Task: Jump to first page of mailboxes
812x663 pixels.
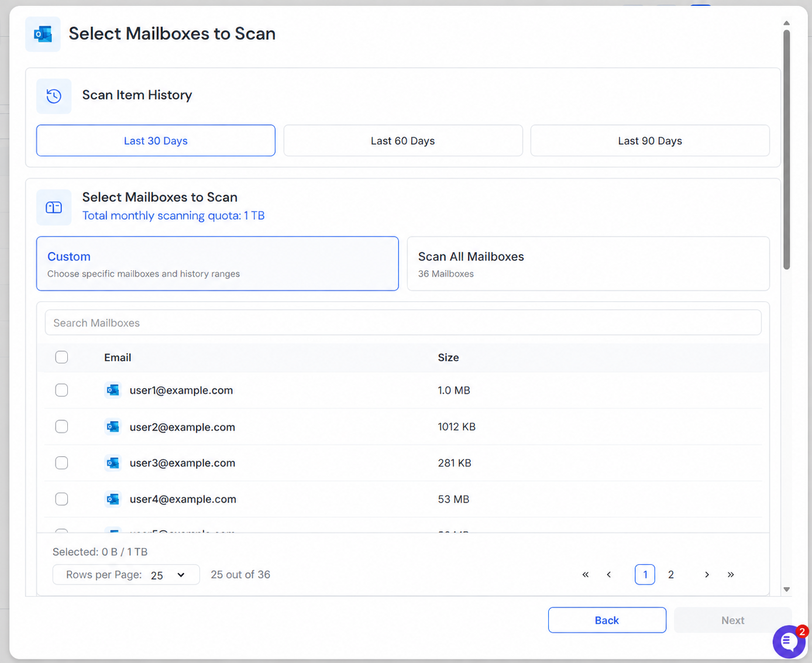Action: point(586,575)
